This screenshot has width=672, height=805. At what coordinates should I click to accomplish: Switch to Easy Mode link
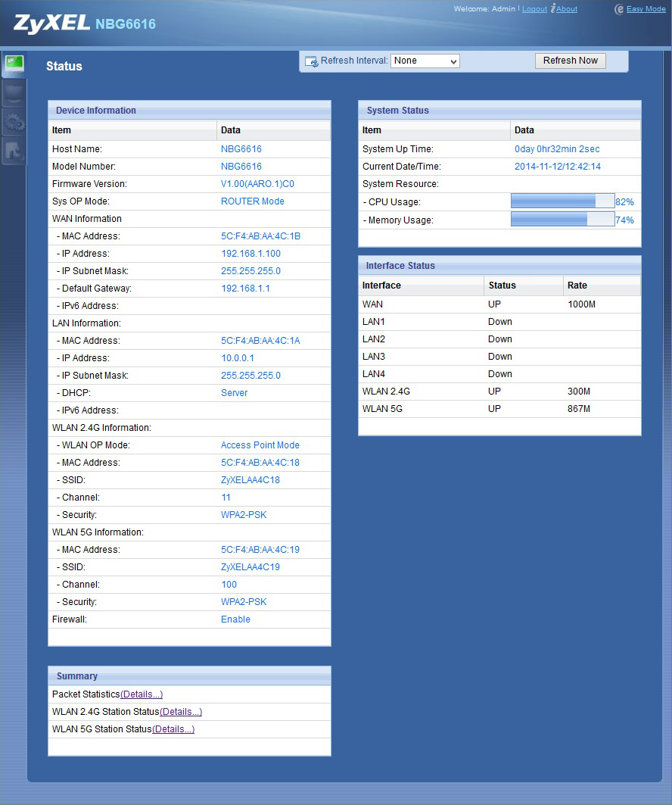pyautogui.click(x=646, y=9)
